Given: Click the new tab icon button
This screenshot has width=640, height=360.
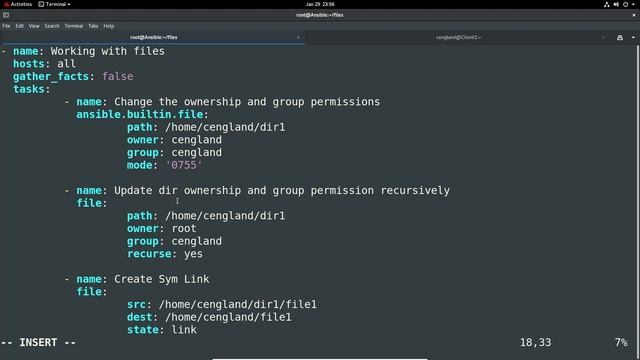Looking at the screenshot, I should [620, 37].
